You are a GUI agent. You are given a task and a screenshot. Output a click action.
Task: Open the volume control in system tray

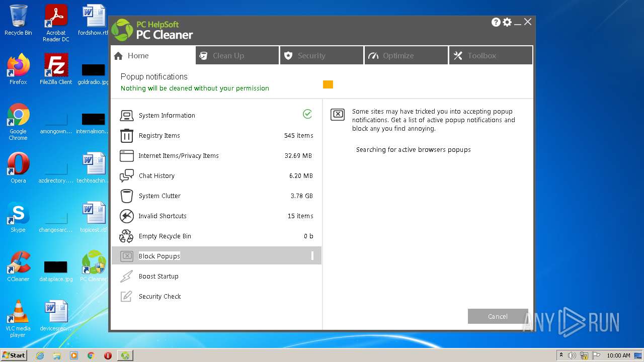pos(572,355)
